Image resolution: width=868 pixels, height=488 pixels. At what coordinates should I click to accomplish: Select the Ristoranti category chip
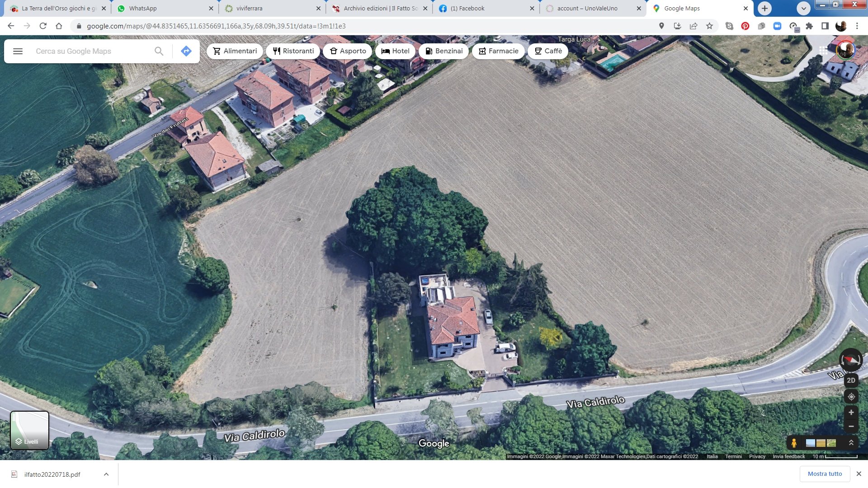(293, 51)
